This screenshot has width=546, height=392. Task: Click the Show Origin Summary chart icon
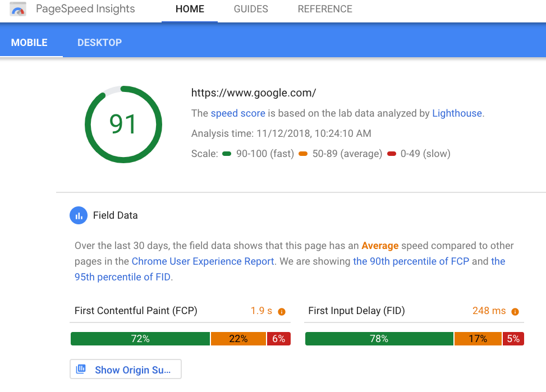(81, 369)
